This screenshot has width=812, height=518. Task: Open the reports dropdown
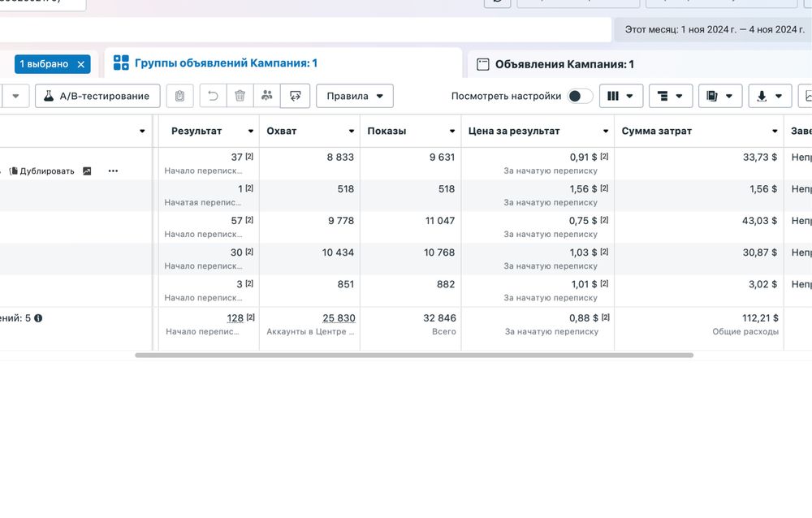pyautogui.click(x=720, y=96)
